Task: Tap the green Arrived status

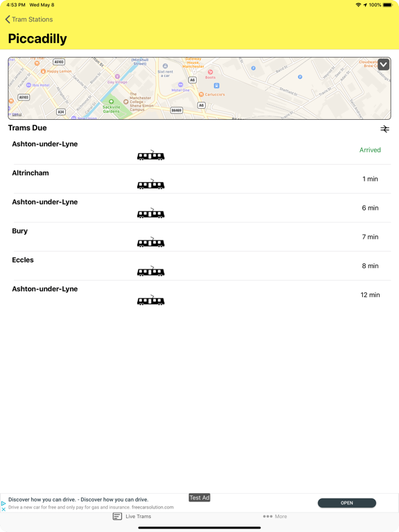Action: tap(370, 150)
